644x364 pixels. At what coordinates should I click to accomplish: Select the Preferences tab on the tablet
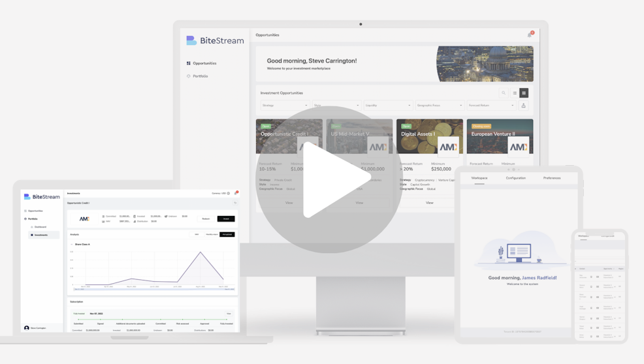(552, 178)
